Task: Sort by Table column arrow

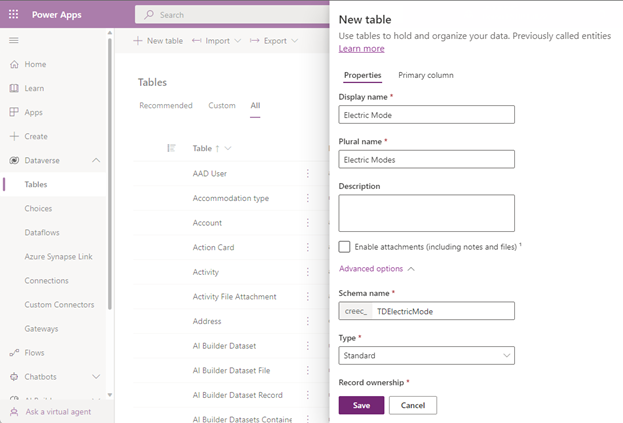Action: pyautogui.click(x=217, y=148)
